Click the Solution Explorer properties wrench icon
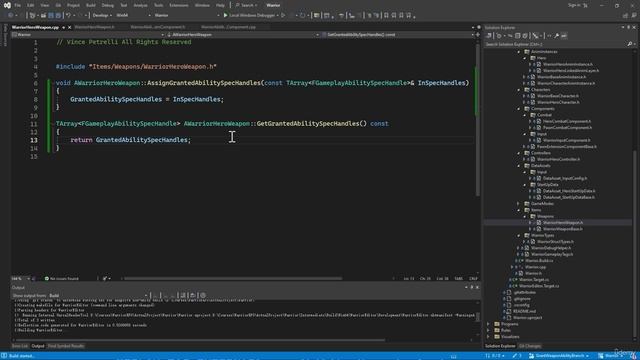 (x=556, y=36)
